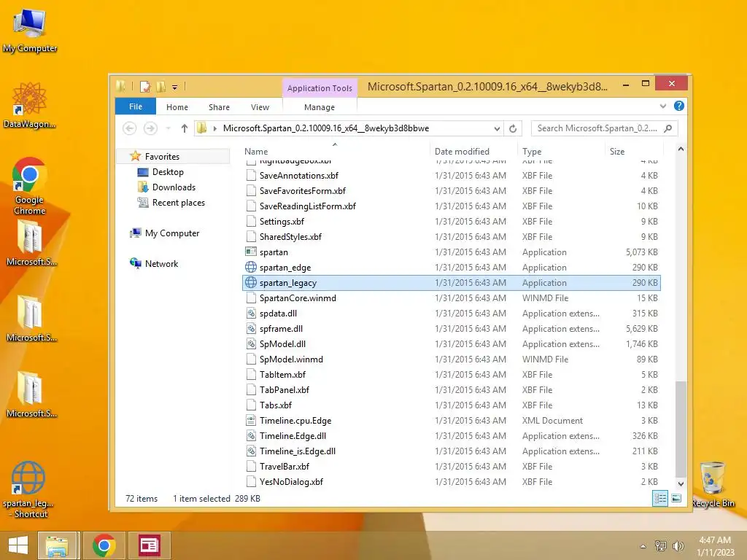Open recent locations dropdown arrow

click(169, 128)
